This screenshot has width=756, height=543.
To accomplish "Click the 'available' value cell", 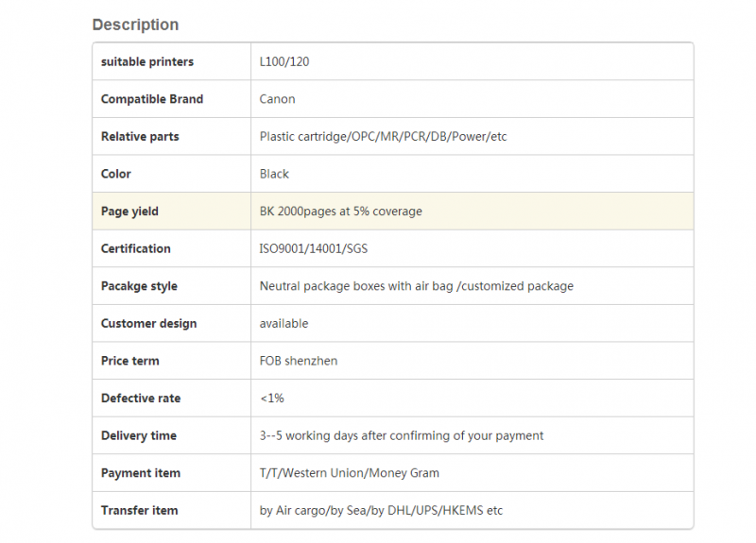I will [472, 323].
